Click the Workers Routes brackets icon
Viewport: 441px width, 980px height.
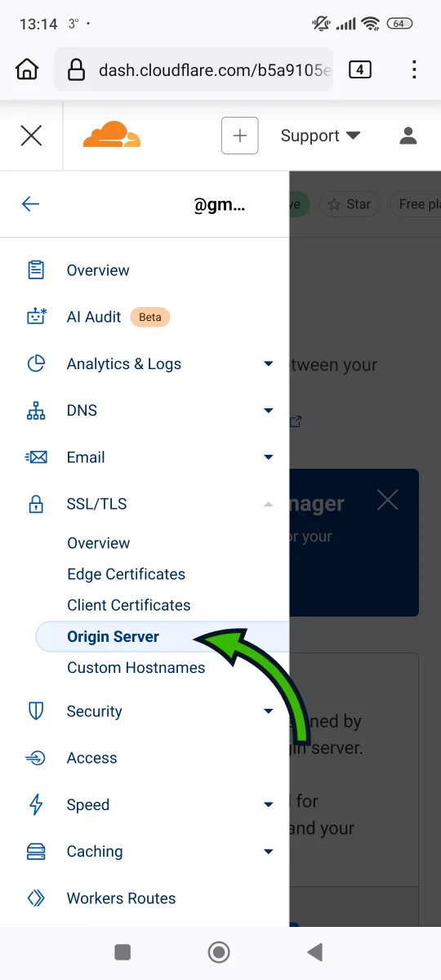click(x=36, y=898)
